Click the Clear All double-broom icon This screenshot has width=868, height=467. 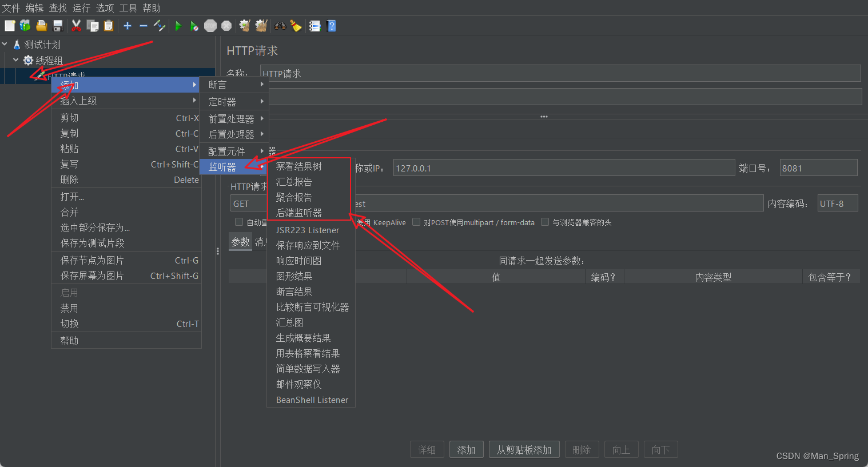(x=261, y=26)
